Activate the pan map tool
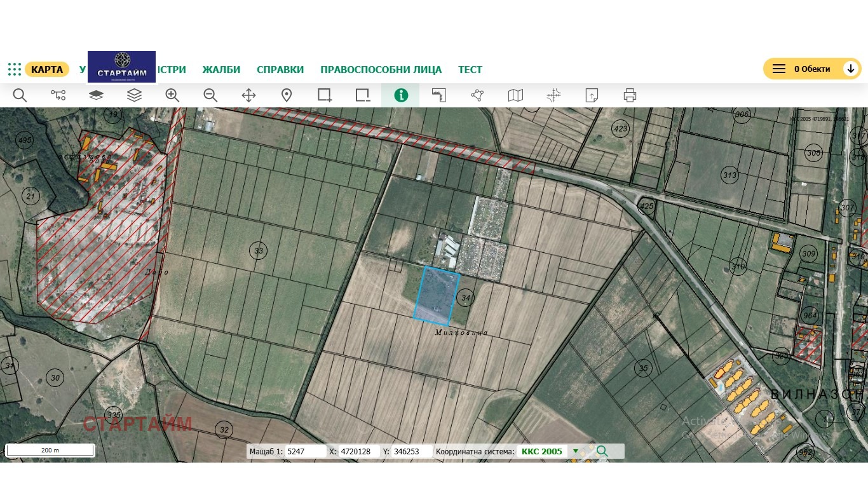The image size is (868, 488). (x=248, y=95)
